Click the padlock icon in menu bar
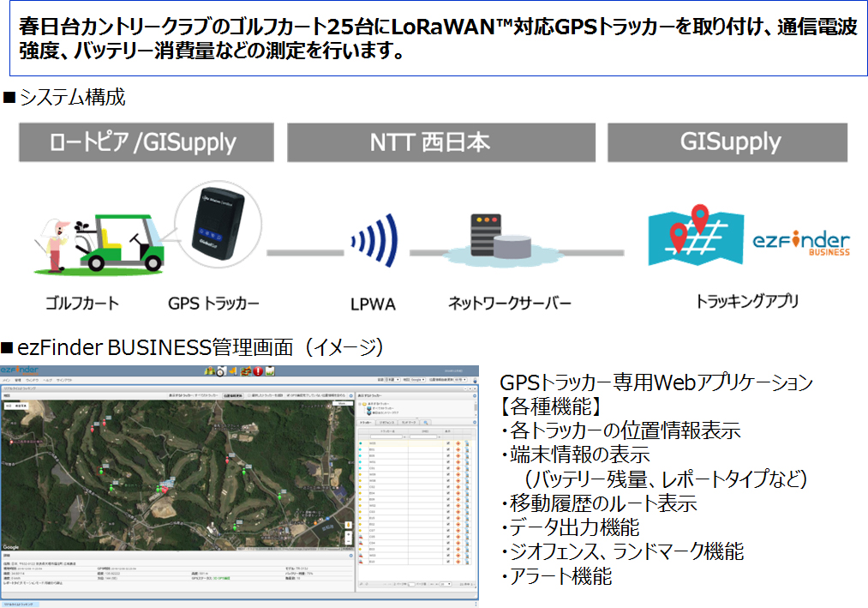The image size is (868, 608). pyautogui.click(x=475, y=380)
